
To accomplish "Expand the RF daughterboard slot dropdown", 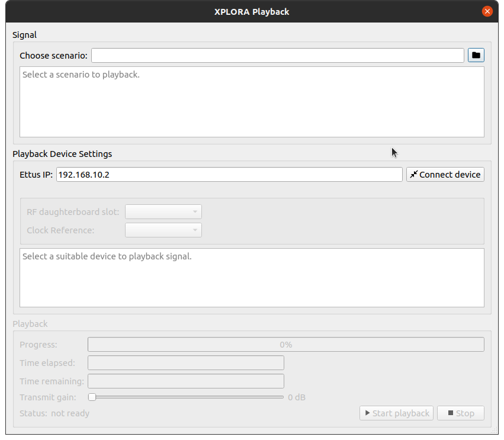I will [x=163, y=212].
